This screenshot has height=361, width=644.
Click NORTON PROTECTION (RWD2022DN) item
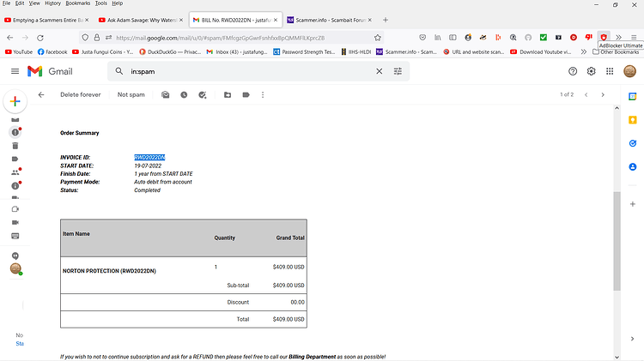point(109,271)
